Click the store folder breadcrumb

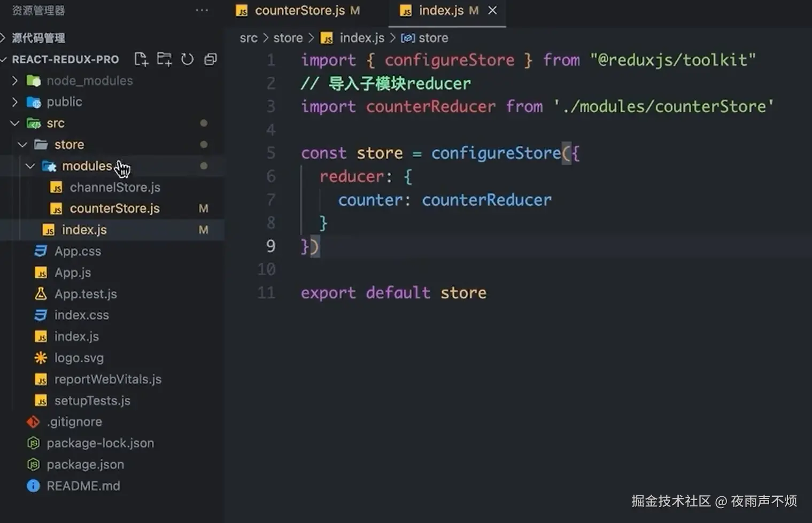[x=288, y=38]
